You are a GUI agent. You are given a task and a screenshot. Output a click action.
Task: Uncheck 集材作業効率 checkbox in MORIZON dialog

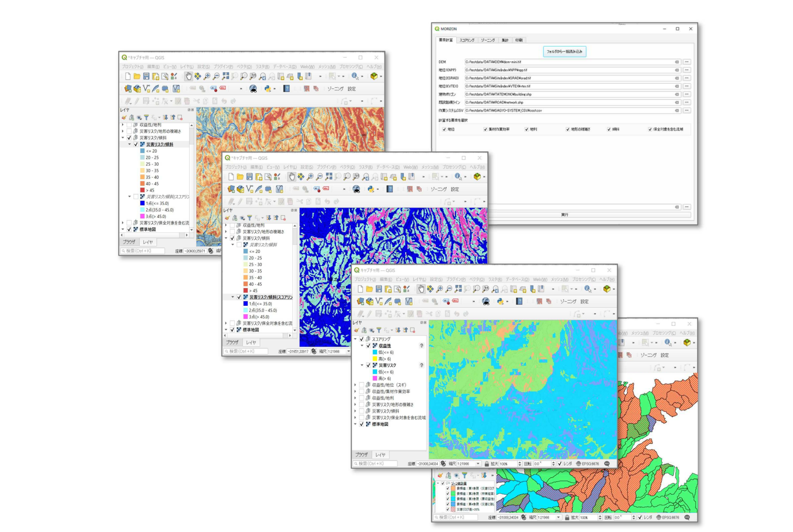click(x=485, y=129)
